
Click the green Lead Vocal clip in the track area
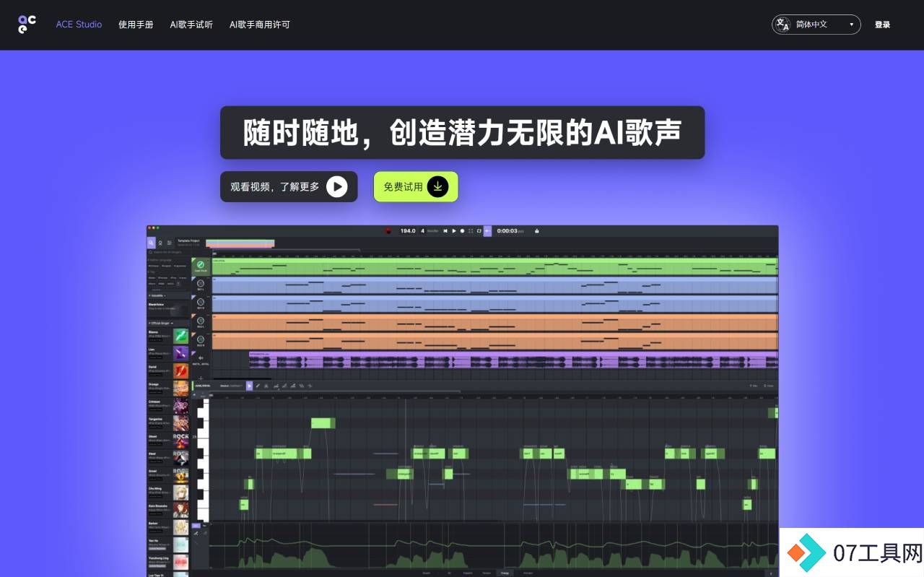coord(495,266)
